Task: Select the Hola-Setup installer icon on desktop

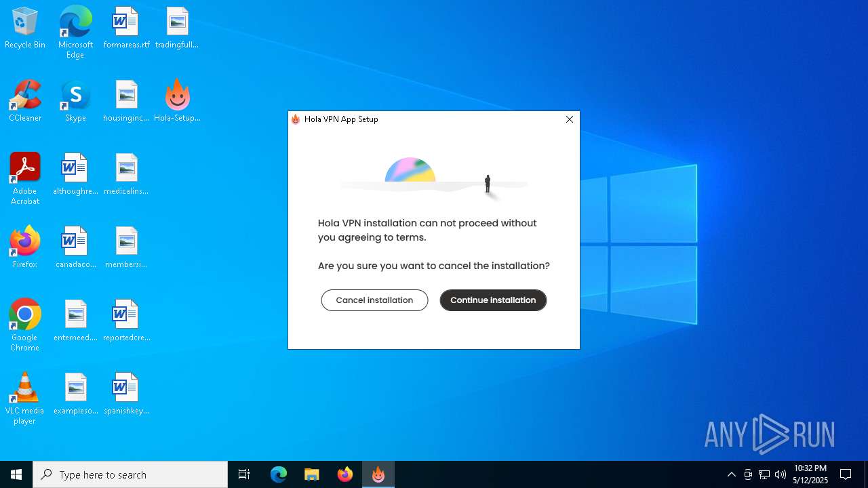Action: point(177,102)
